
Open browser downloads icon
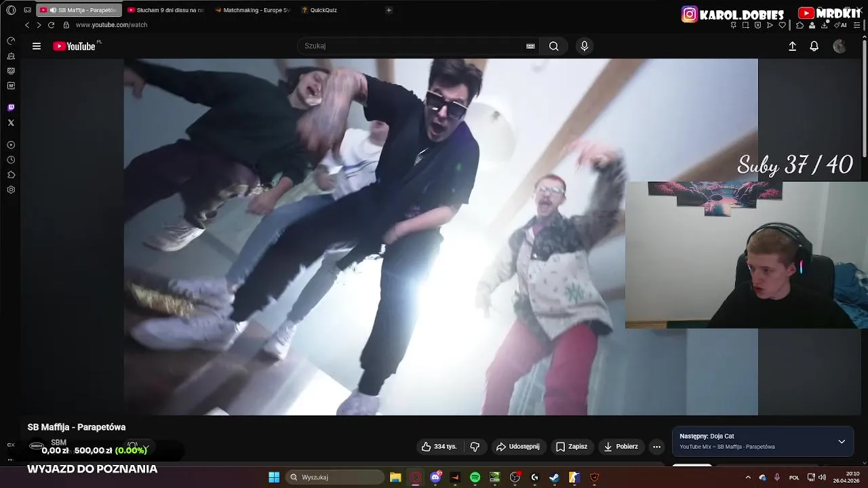825,25
